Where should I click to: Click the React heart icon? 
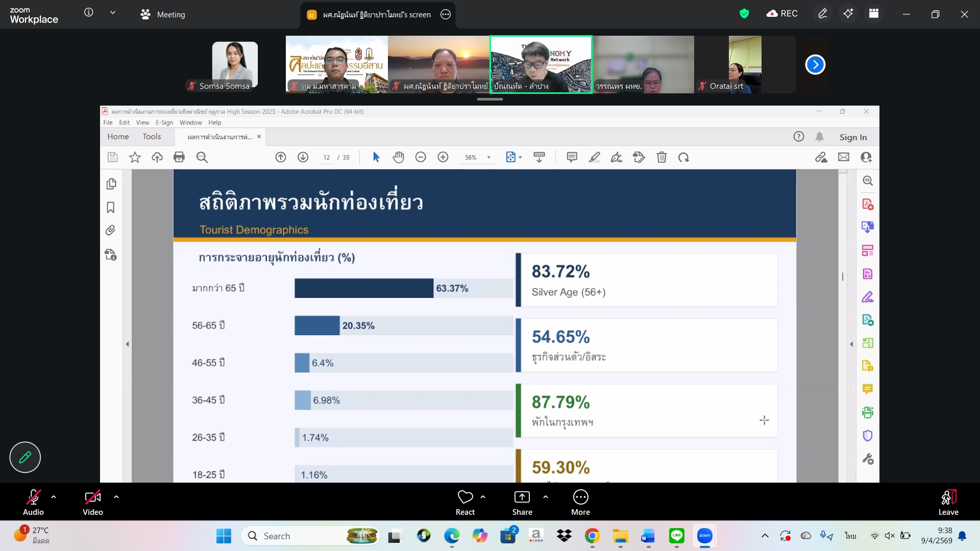(465, 497)
